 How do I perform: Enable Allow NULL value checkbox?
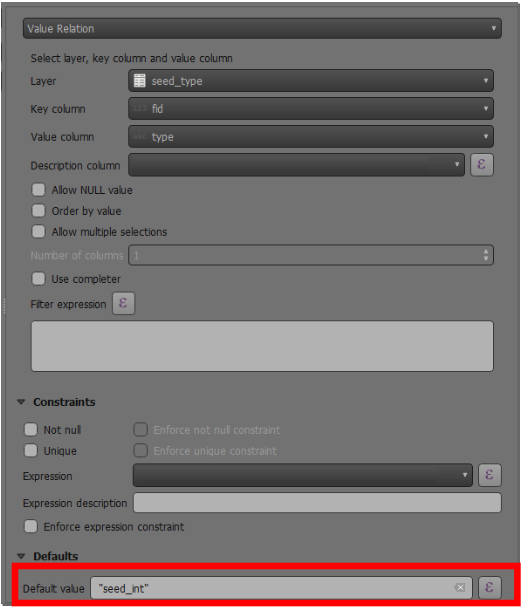coord(38,190)
